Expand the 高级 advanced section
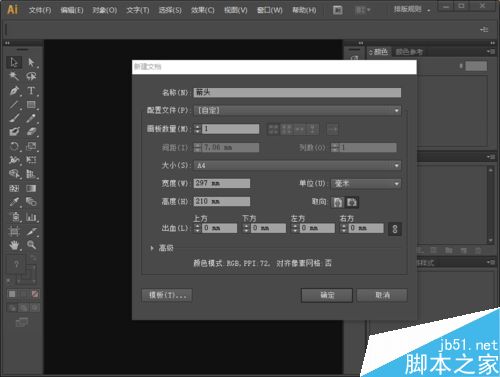 [152, 248]
